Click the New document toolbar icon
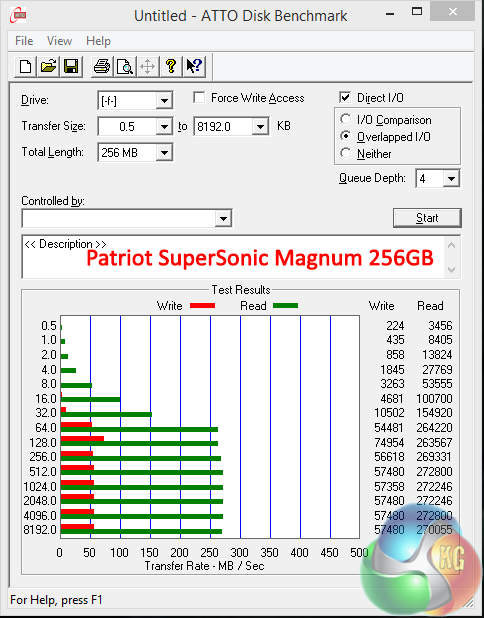 click(26, 66)
